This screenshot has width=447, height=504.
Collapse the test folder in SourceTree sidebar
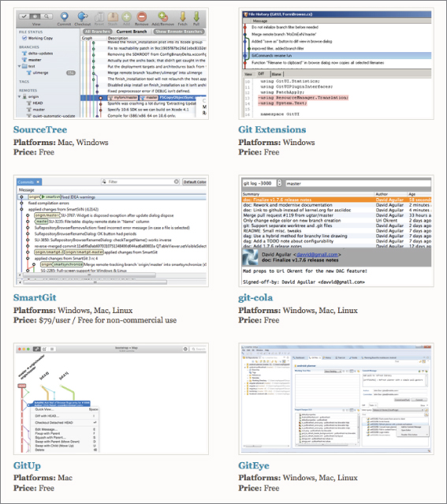19,66
